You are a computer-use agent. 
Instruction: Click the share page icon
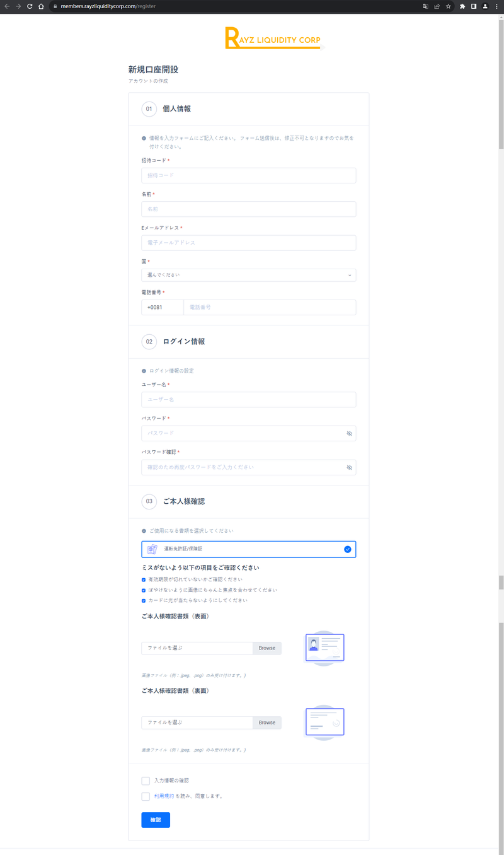[x=437, y=6]
